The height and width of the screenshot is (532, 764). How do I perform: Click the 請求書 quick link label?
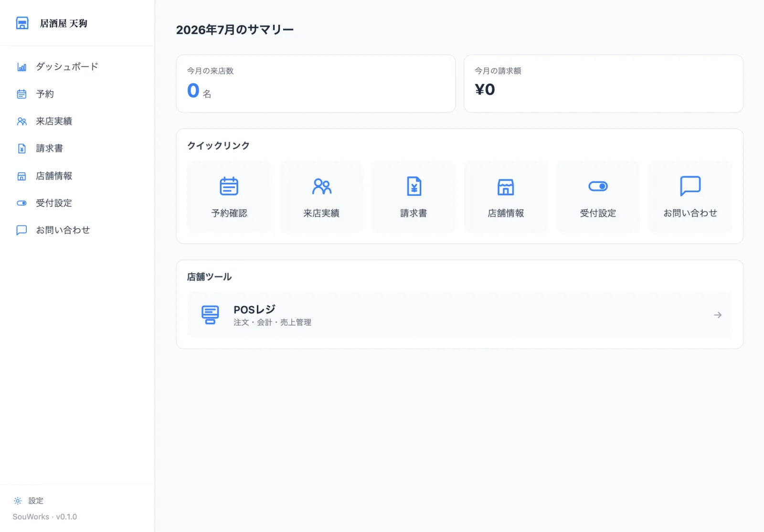(x=414, y=213)
